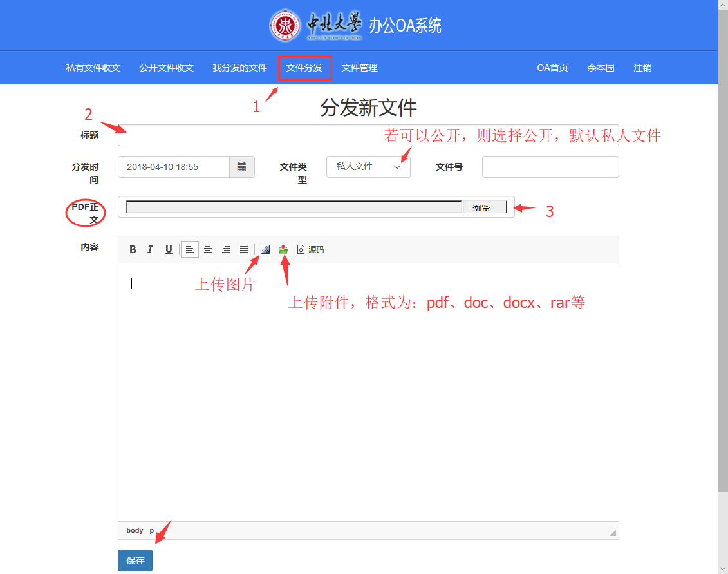Expand the 文件类型 dropdown
The width and height of the screenshot is (728, 574).
coord(368,167)
